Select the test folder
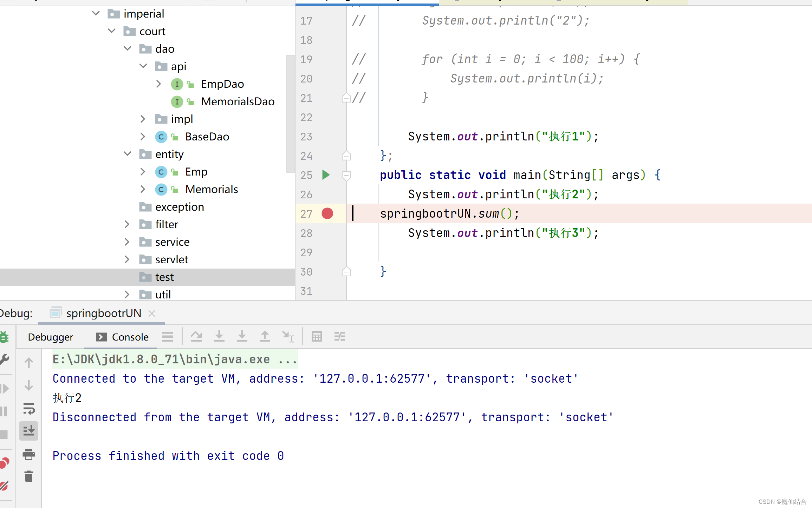This screenshot has height=508, width=812. (147, 277)
